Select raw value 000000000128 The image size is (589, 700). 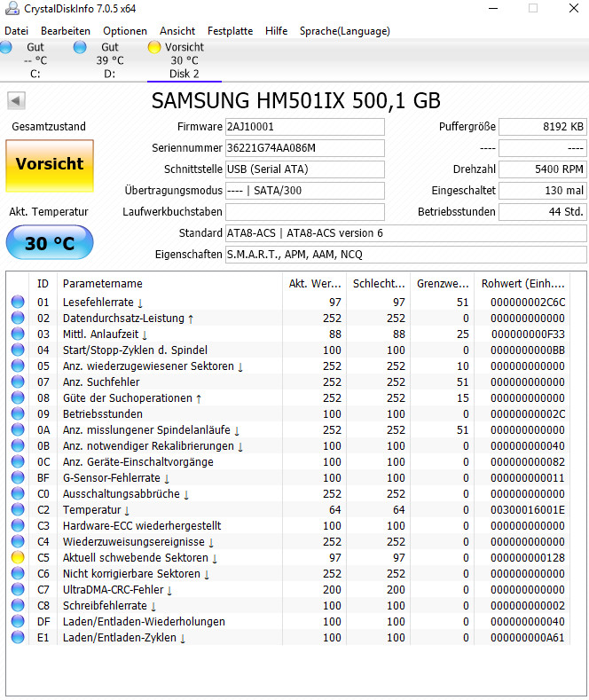528,557
